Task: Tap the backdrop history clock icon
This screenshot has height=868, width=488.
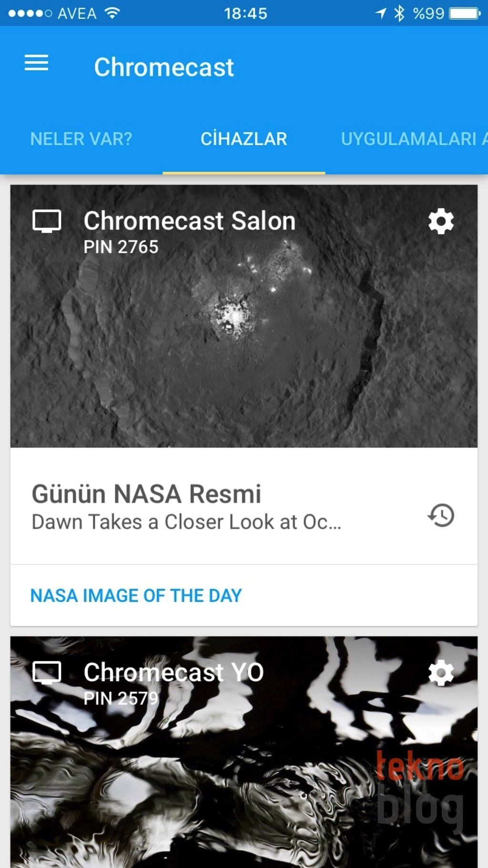Action: click(x=441, y=515)
